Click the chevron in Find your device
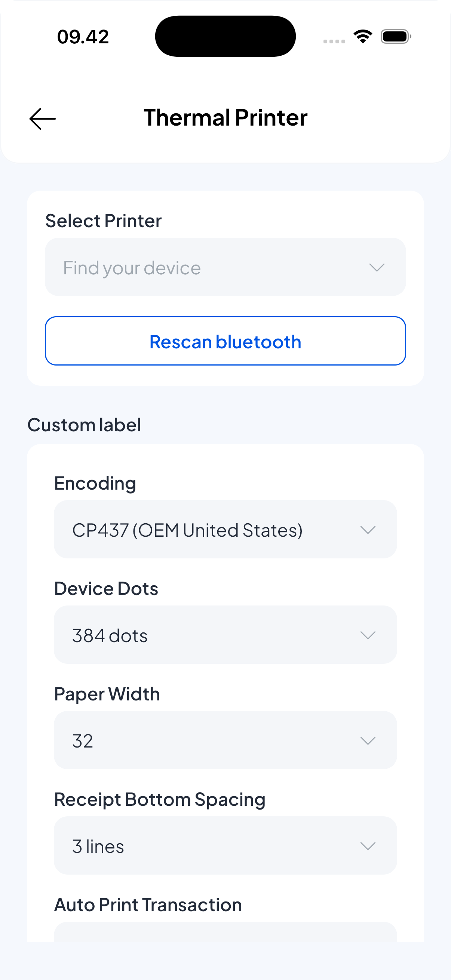 (x=377, y=268)
